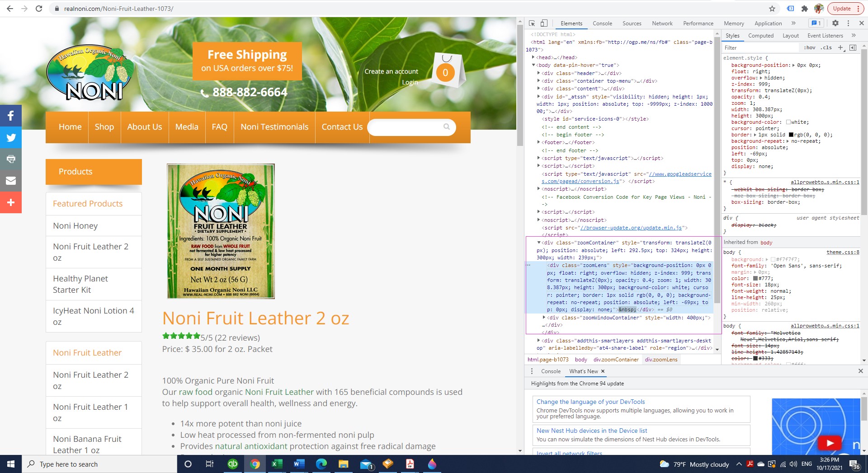868x473 pixels.
Task: Share on Twitter sidebar icon
Action: pyautogui.click(x=11, y=137)
